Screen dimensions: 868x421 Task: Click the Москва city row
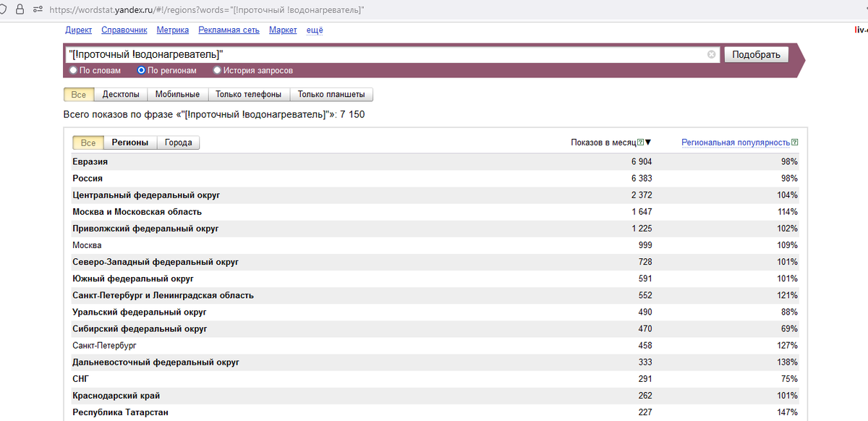click(x=435, y=245)
